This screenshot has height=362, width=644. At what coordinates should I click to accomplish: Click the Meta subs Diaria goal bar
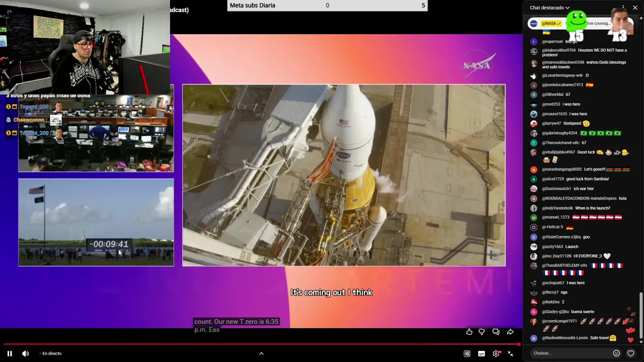(x=327, y=6)
